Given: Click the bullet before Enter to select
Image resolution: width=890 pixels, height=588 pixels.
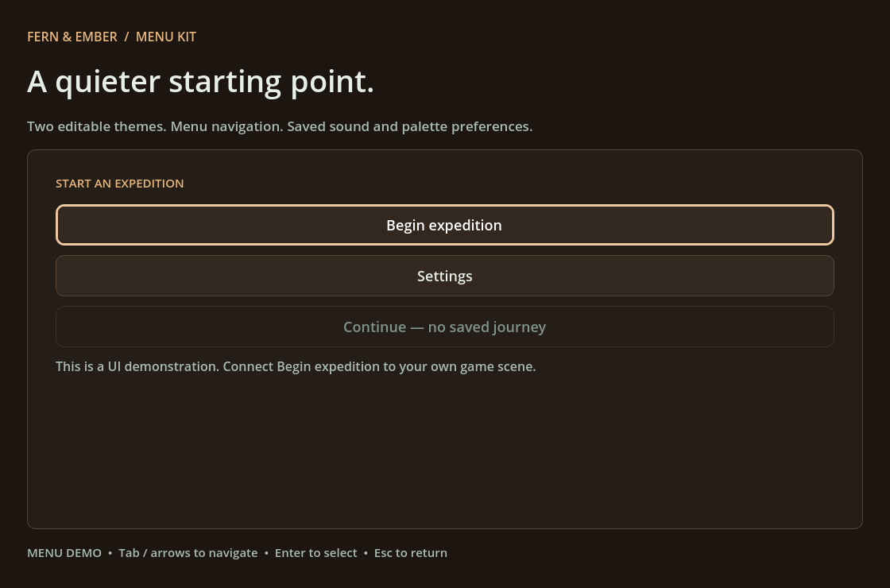Looking at the screenshot, I should point(266,553).
